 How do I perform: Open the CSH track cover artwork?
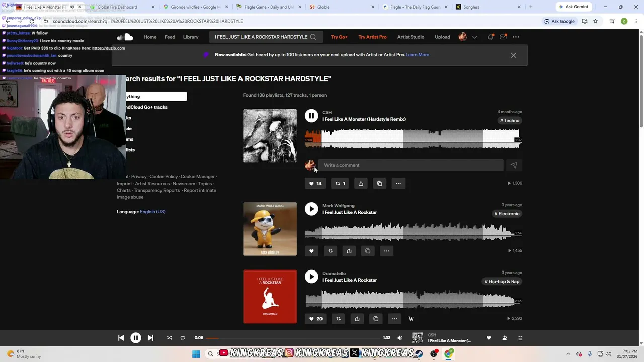(x=270, y=136)
